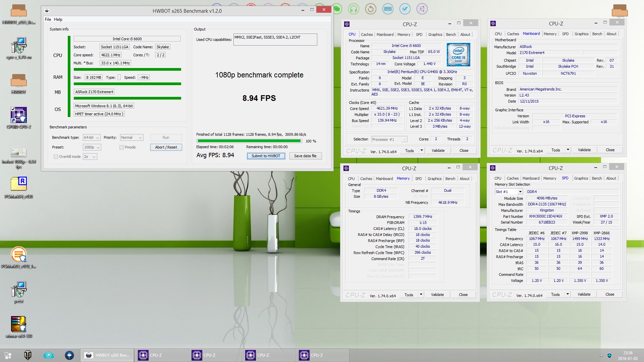Viewport: 644px width, 362px height.
Task: Expand Tools arrow in Memory tab window
Action: click(x=421, y=295)
